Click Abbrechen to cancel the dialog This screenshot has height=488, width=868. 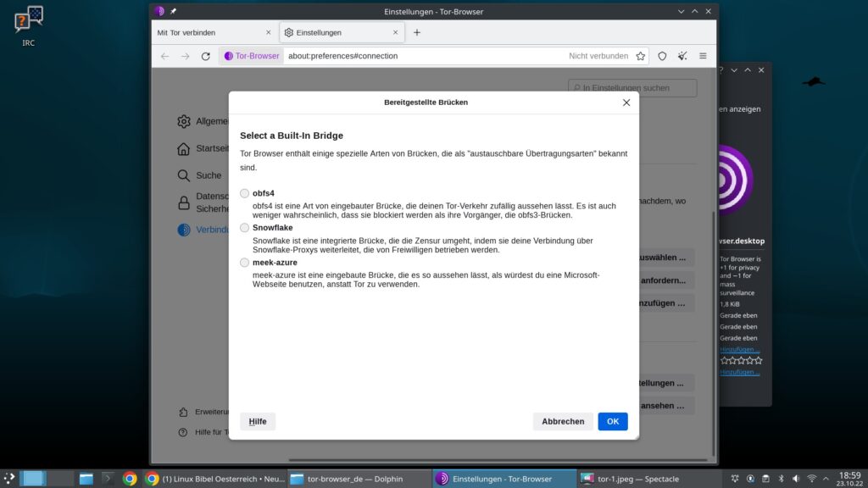click(563, 421)
